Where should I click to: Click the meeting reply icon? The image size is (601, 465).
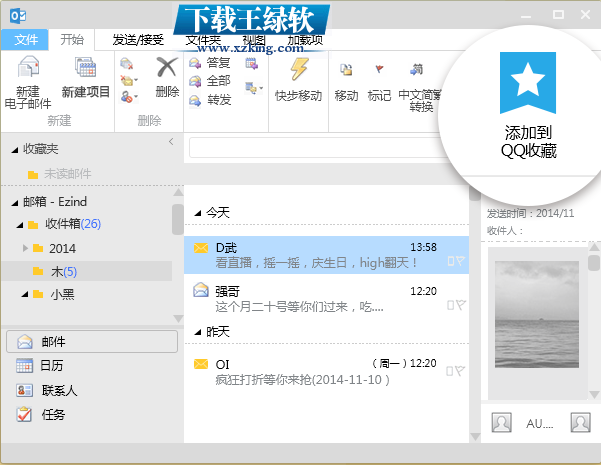click(x=252, y=64)
